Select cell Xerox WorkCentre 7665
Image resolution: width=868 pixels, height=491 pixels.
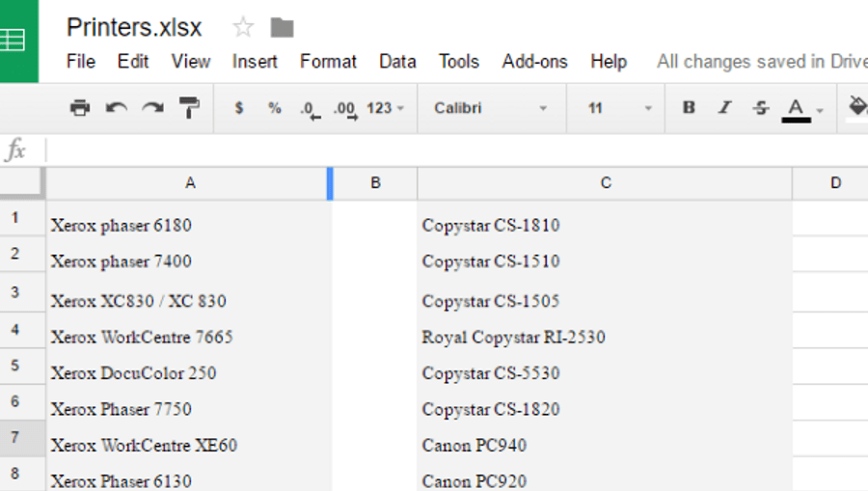[189, 330]
